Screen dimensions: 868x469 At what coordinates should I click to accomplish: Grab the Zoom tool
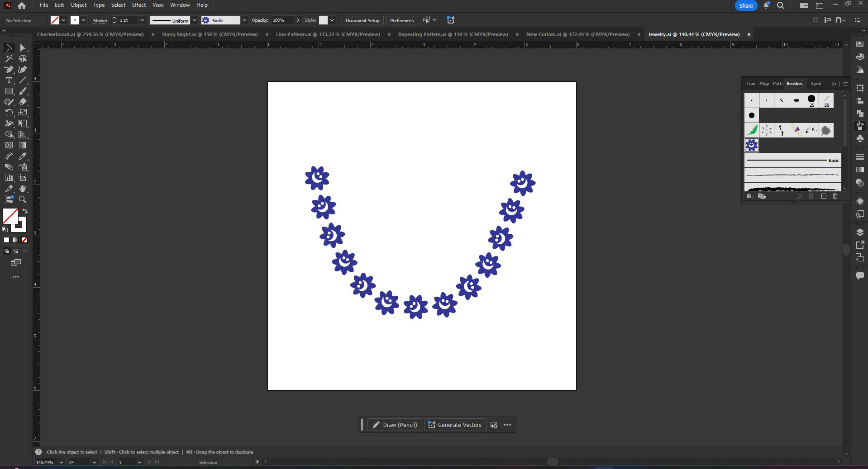coord(23,199)
